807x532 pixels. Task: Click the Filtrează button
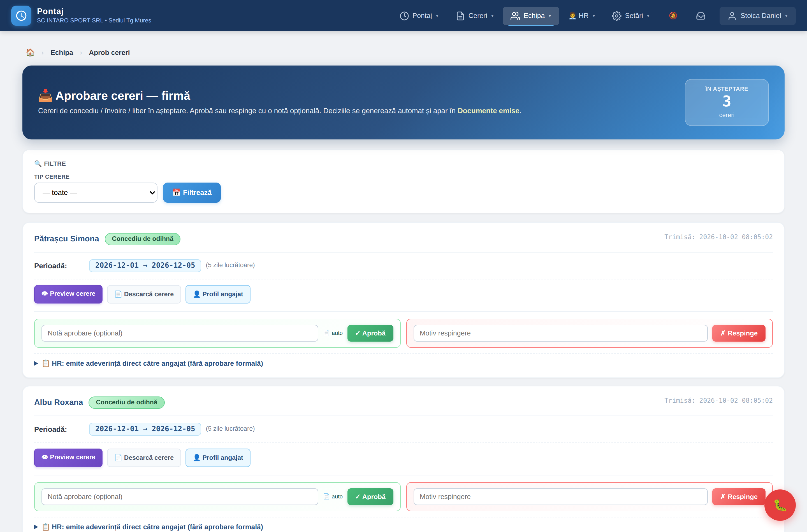click(x=192, y=193)
